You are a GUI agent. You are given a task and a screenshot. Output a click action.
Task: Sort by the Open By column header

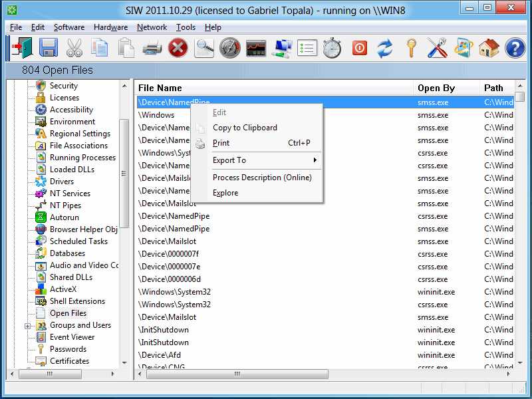pyautogui.click(x=436, y=88)
